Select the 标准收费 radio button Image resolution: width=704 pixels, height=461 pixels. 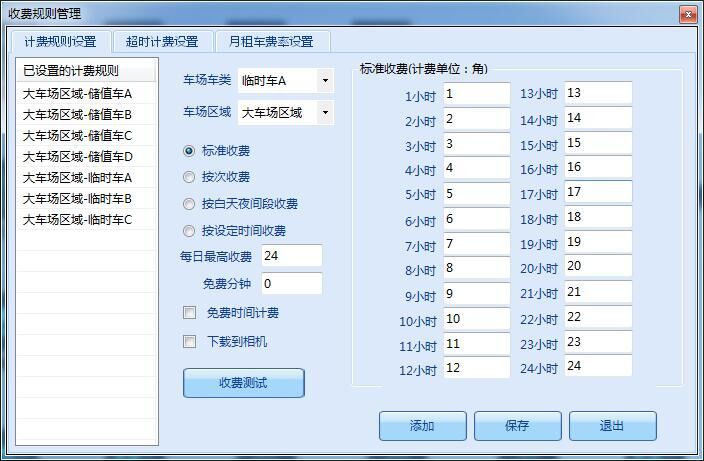click(189, 151)
